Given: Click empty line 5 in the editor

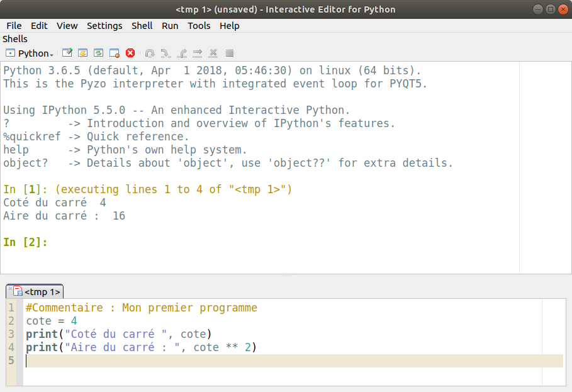Looking at the screenshot, I should pos(294,361).
